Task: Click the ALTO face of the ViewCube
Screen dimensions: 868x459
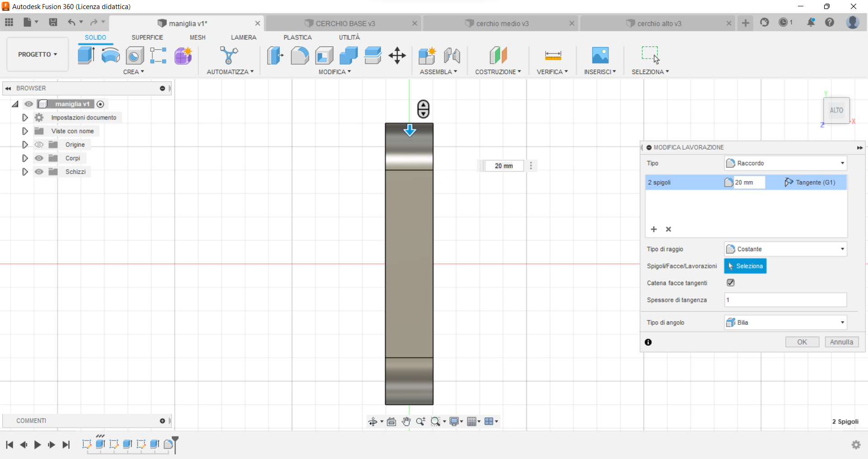Action: point(836,110)
